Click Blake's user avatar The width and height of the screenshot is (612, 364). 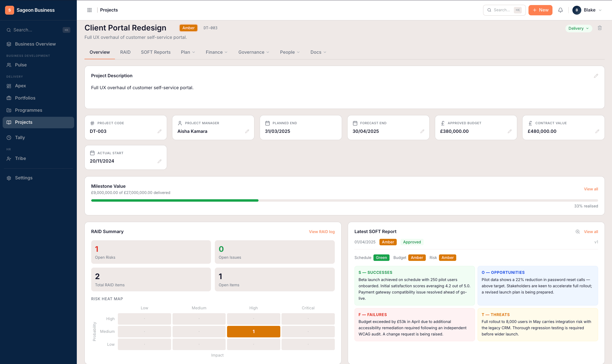coord(576,10)
